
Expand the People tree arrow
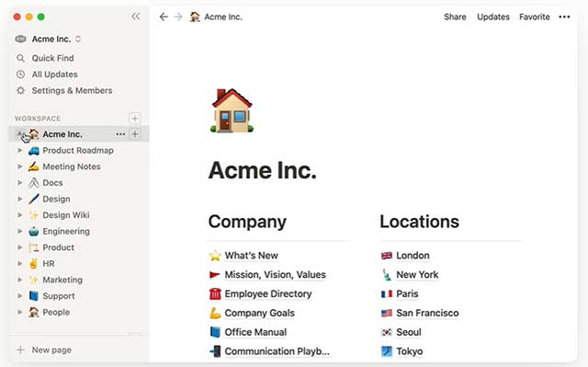click(20, 312)
